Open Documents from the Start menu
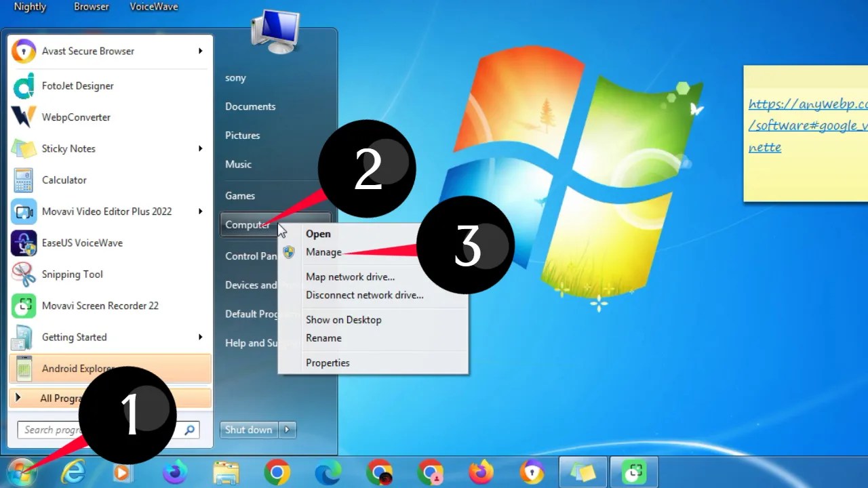The image size is (868, 488). pos(250,106)
